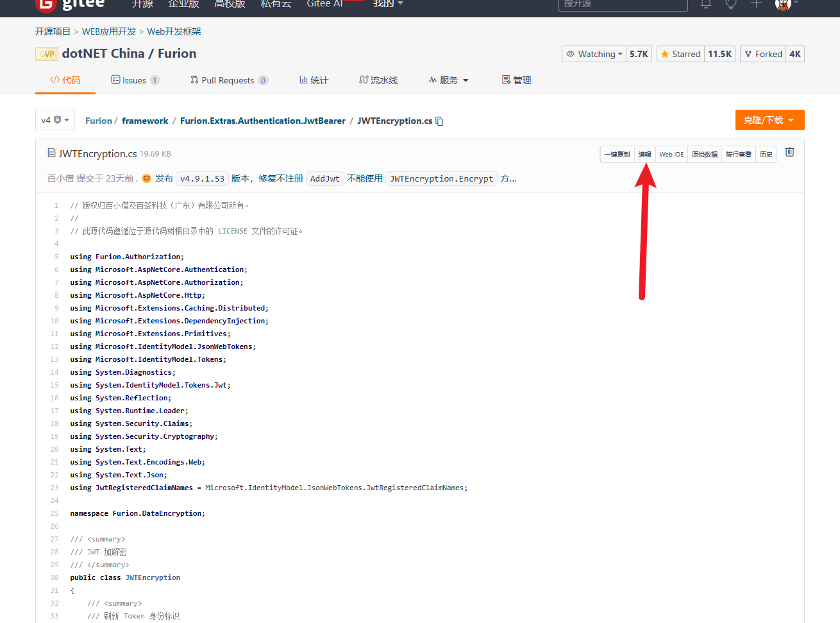840x623 pixels.
Task: Click the lightbulb icon in header
Action: point(730,4)
